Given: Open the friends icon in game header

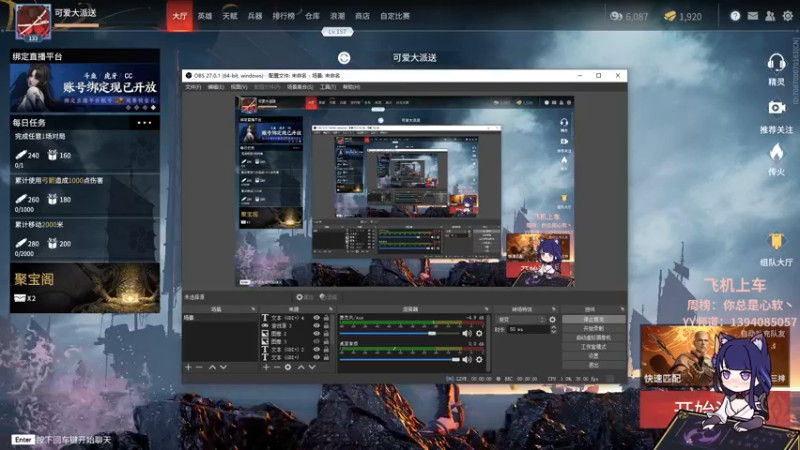Looking at the screenshot, I should coord(770,16).
